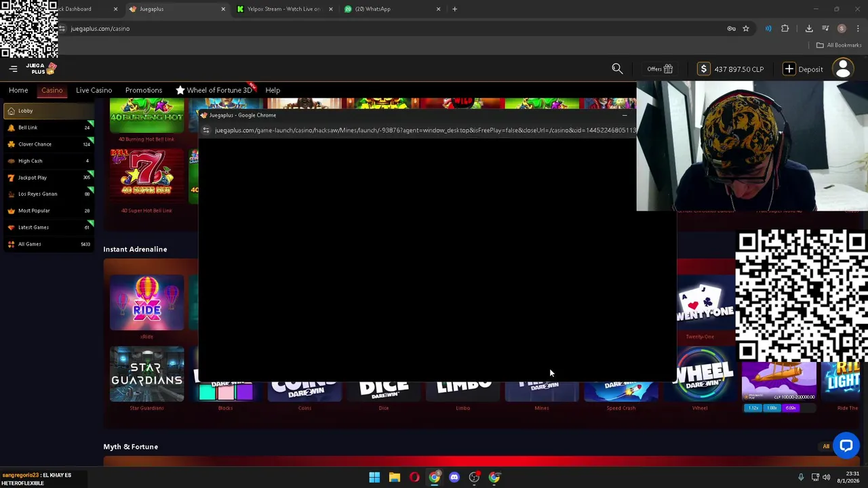
Task: Open OBS Studio from the taskbar
Action: (x=474, y=477)
